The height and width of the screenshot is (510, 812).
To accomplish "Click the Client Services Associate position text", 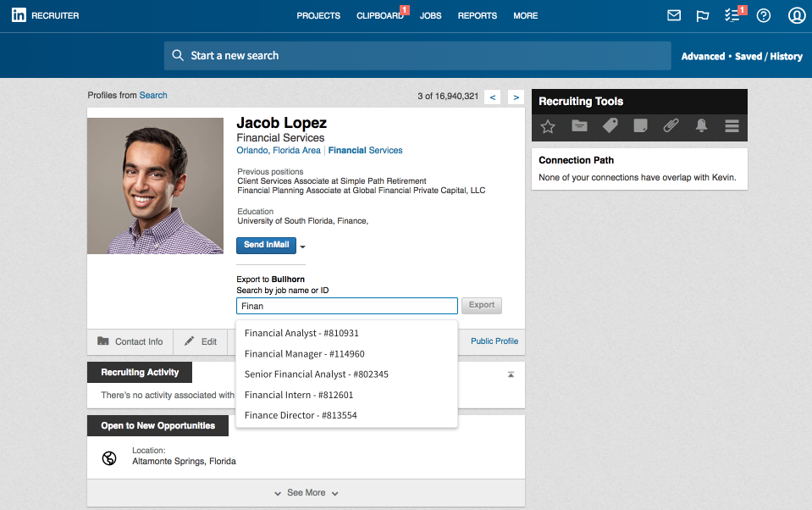I will [331, 181].
